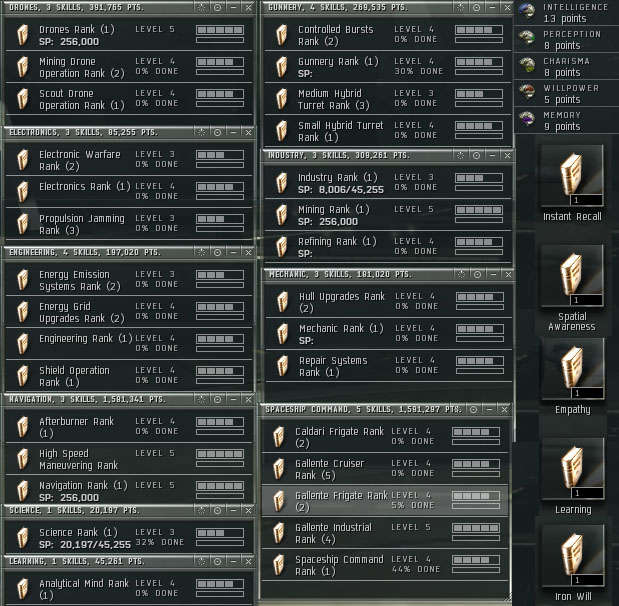Toggle pin circle on Spaceship Command window
The image size is (619, 606).
point(473,410)
